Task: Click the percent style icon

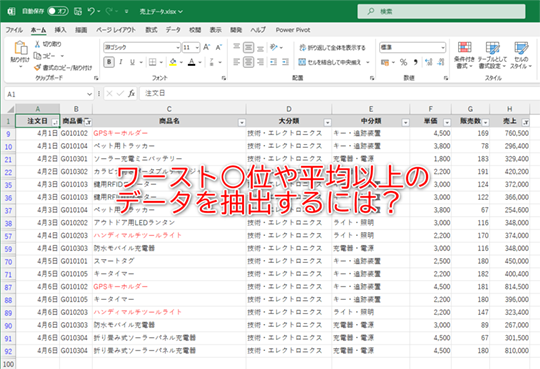Action: coord(403,62)
